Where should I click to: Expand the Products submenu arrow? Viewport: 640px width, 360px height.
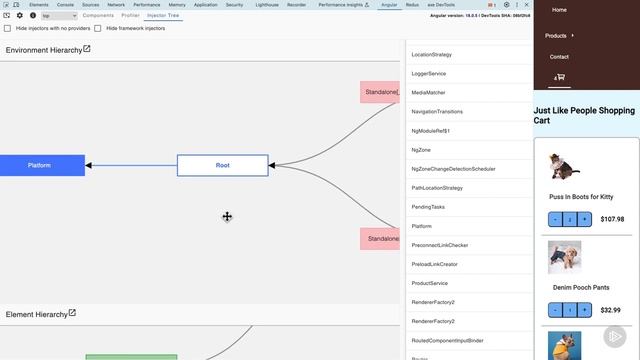pos(573,36)
